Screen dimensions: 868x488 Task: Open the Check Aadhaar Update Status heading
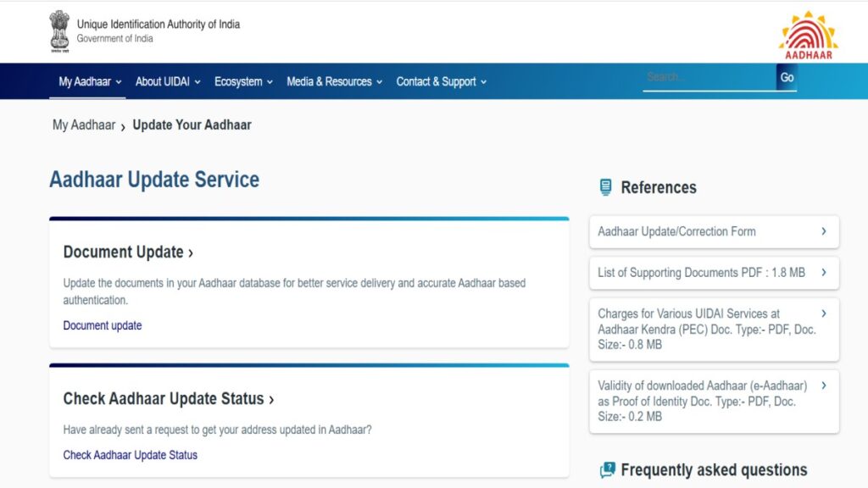[169, 399]
